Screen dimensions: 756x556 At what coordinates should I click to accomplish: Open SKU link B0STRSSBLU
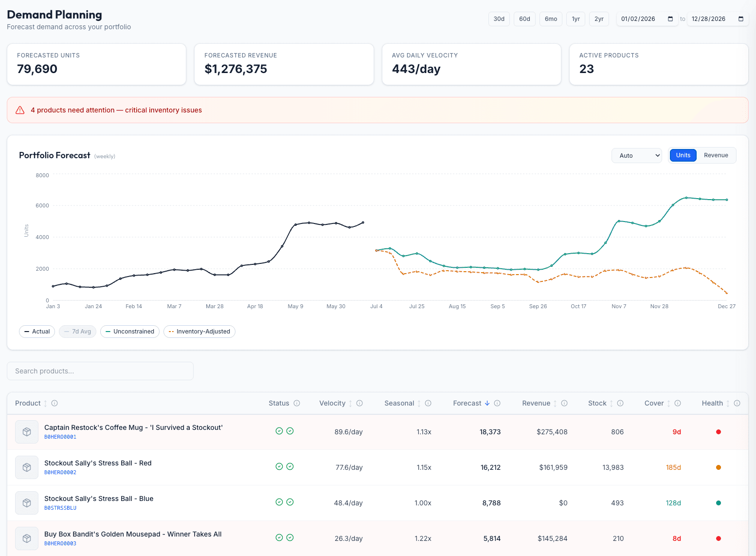click(x=60, y=508)
